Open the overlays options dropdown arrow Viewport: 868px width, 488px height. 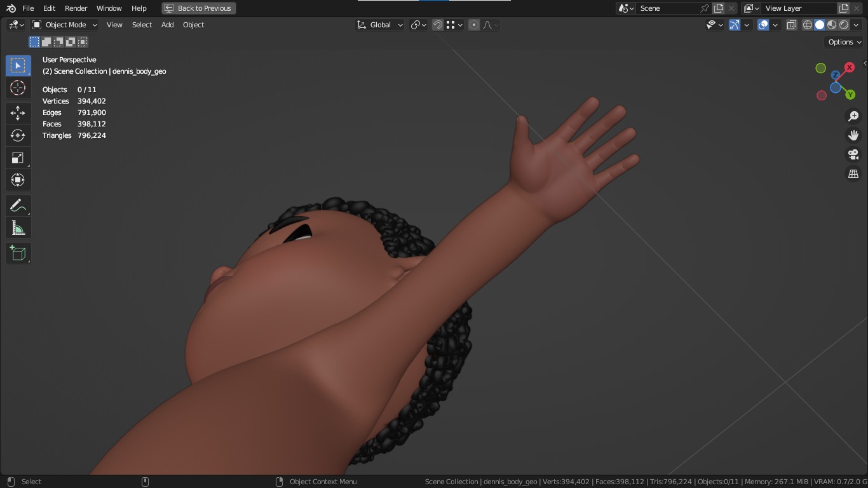click(775, 25)
